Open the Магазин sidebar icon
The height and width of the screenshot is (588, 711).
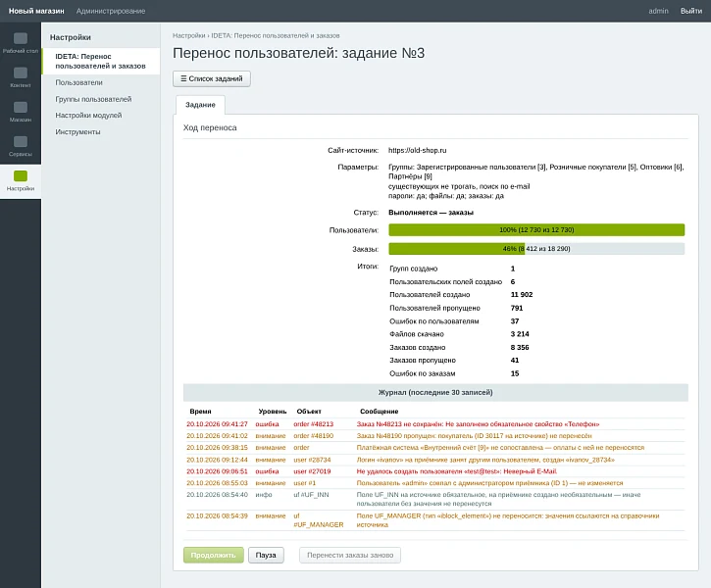21,113
